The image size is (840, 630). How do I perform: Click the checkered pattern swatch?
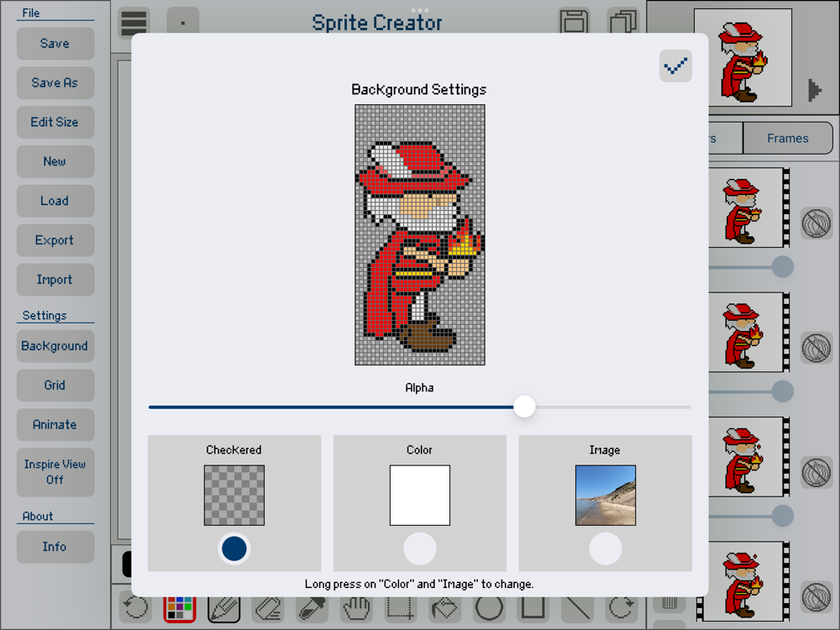coord(234,495)
